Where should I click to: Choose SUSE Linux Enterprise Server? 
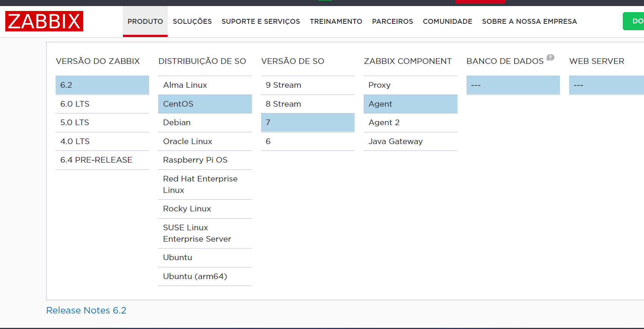[x=205, y=233]
